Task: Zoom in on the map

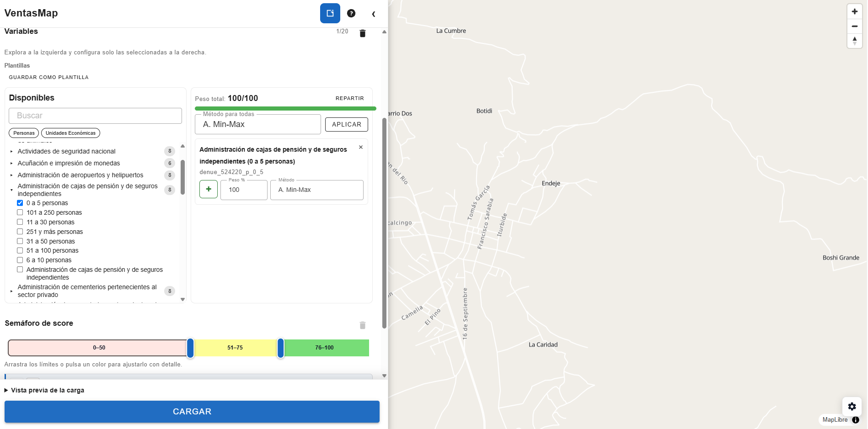Action: pyautogui.click(x=854, y=11)
